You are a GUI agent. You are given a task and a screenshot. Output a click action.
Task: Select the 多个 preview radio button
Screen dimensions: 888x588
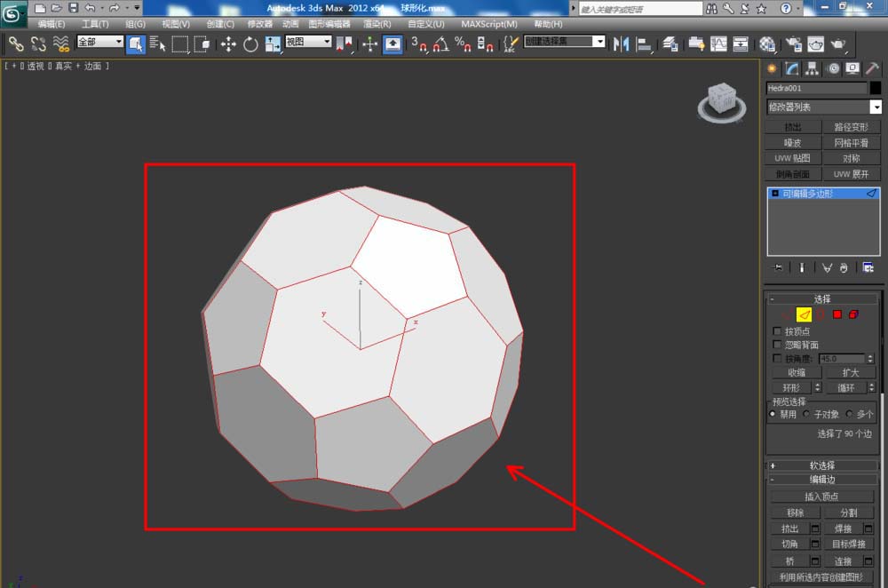point(849,414)
